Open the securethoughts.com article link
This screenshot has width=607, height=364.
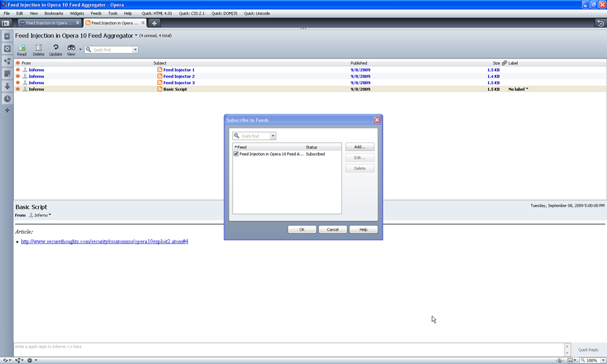click(104, 241)
